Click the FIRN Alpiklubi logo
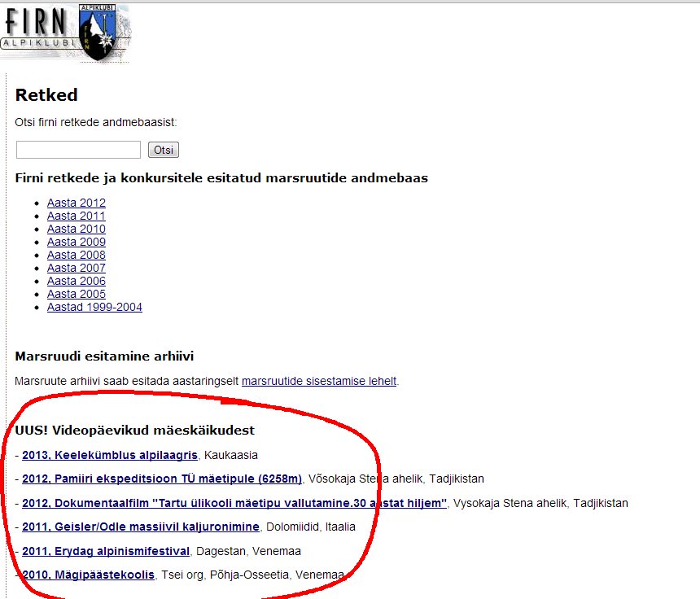Screen dimensions: 700x599 [x=65, y=33]
